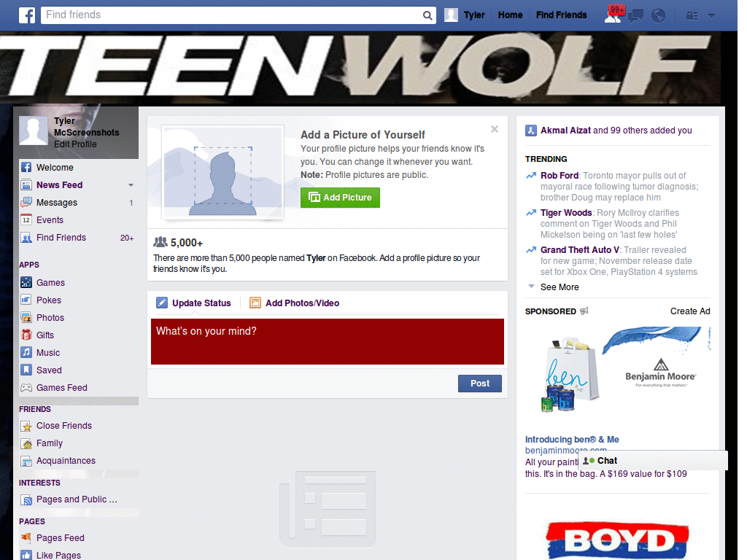Open Edit Profile link
Viewport: 747px width, 560px height.
[75, 144]
